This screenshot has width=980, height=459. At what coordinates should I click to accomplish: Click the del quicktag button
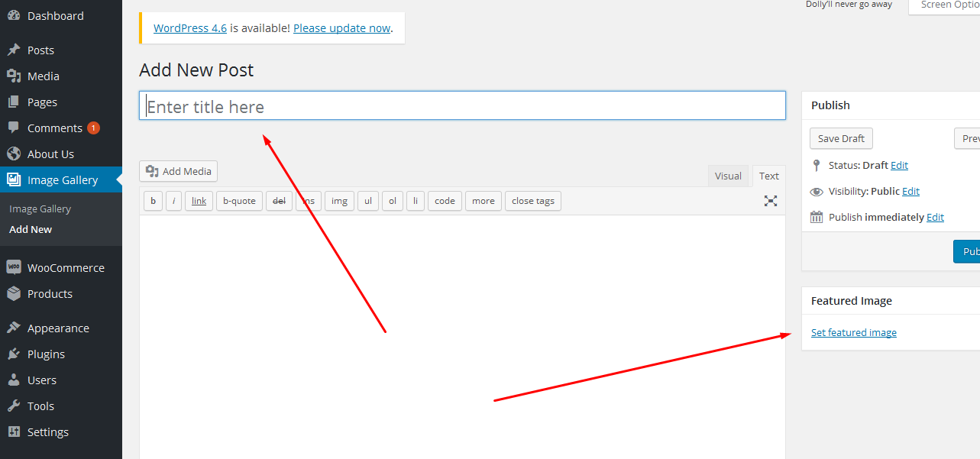[279, 201]
